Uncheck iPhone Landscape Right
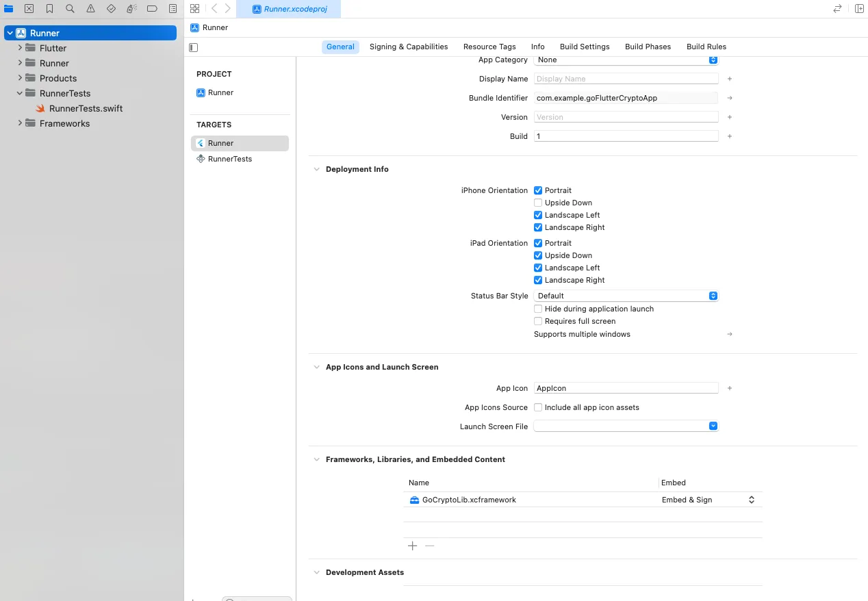Image resolution: width=868 pixels, height=601 pixels. tap(538, 227)
